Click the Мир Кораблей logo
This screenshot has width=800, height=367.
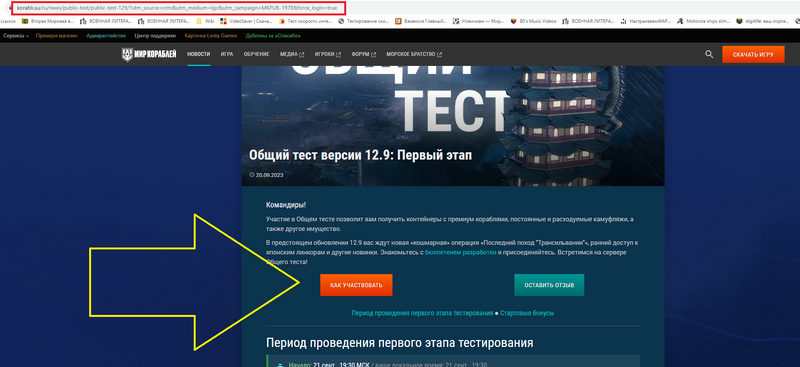point(149,54)
